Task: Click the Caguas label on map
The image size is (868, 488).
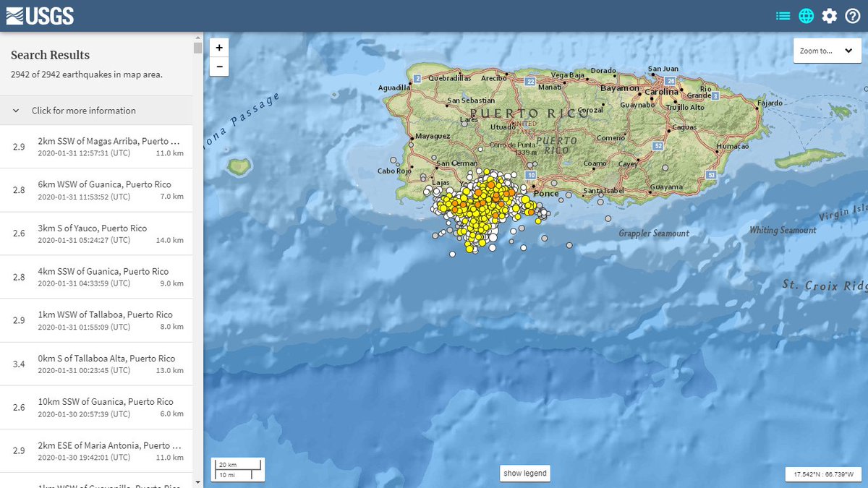Action: pyautogui.click(x=684, y=127)
